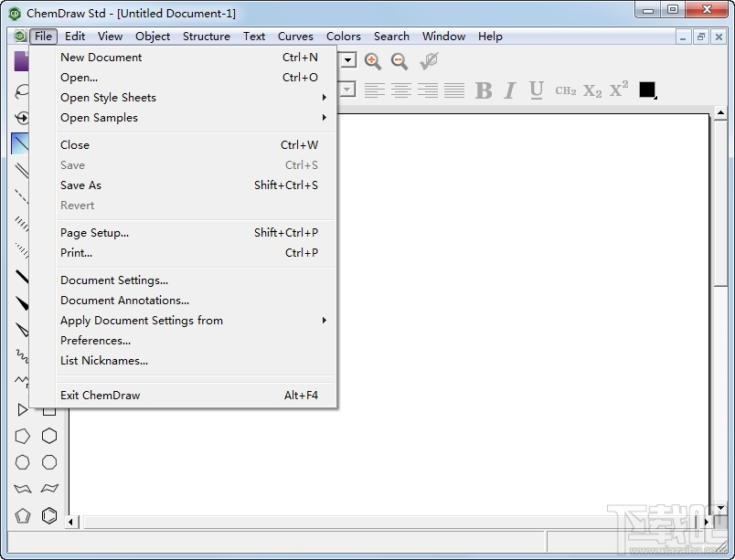The height and width of the screenshot is (560, 735).
Task: Select the Bold Wedge Bond tool
Action: tap(22, 303)
